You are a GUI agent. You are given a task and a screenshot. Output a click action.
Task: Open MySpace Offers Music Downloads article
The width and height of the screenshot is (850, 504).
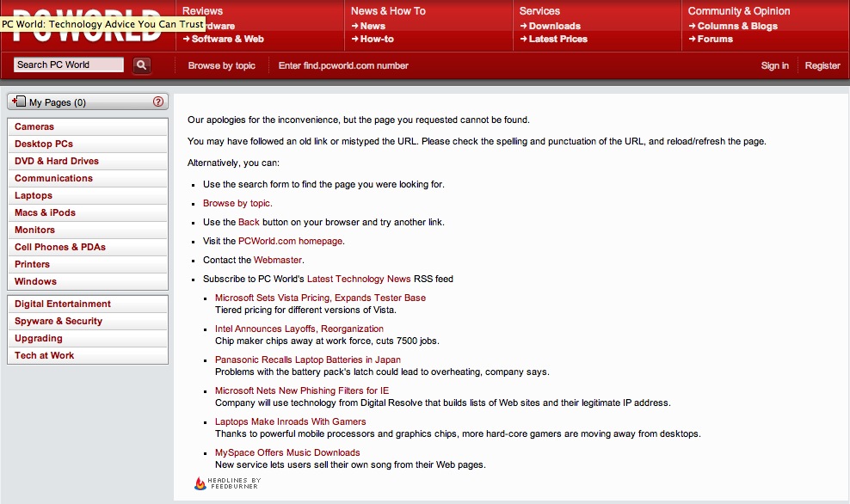tap(287, 452)
